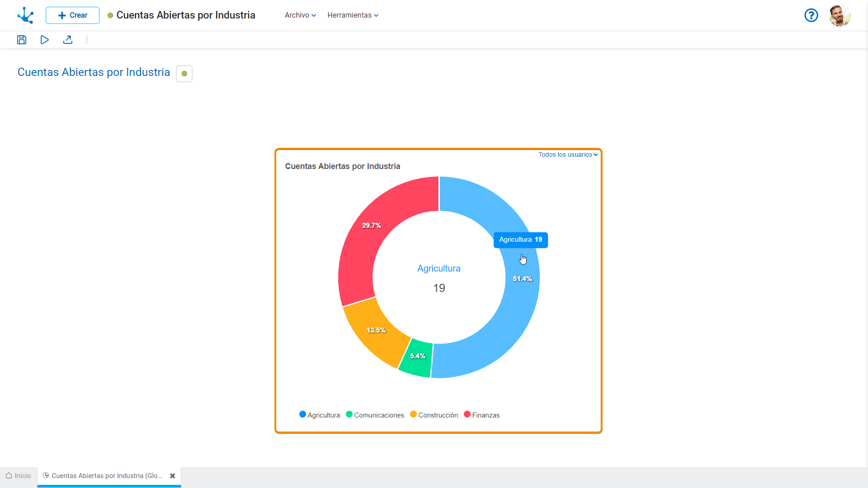868x488 pixels.
Task: Open the Archivo menu
Action: click(300, 15)
